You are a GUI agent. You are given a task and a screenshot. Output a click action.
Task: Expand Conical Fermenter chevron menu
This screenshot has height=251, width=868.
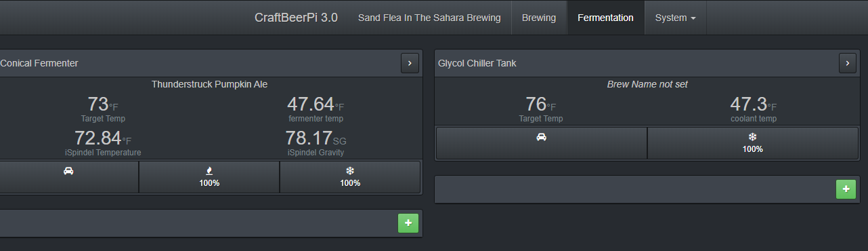click(x=409, y=63)
